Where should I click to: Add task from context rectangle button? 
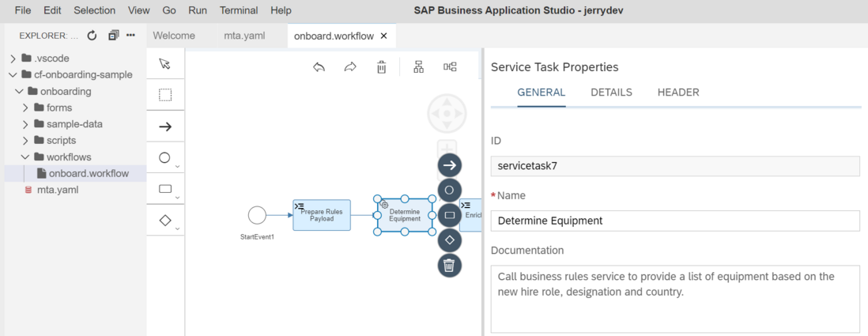point(450,215)
